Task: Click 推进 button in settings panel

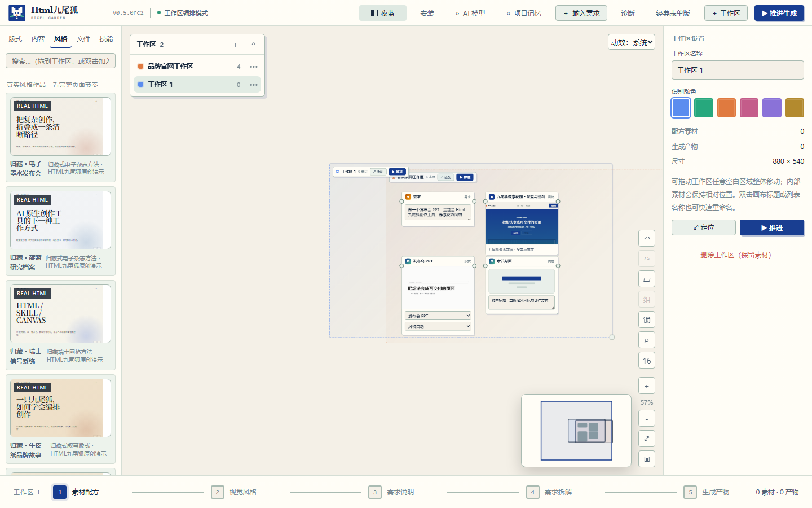Action: tap(772, 227)
